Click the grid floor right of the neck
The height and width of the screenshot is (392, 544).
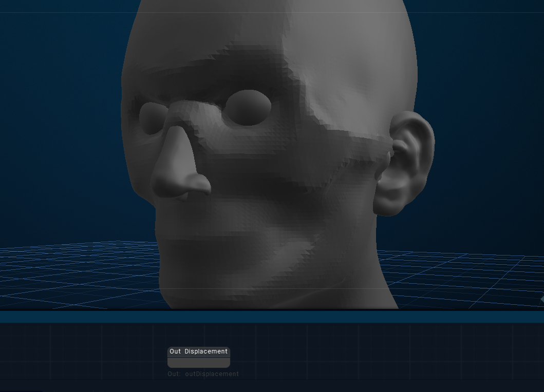(462, 277)
